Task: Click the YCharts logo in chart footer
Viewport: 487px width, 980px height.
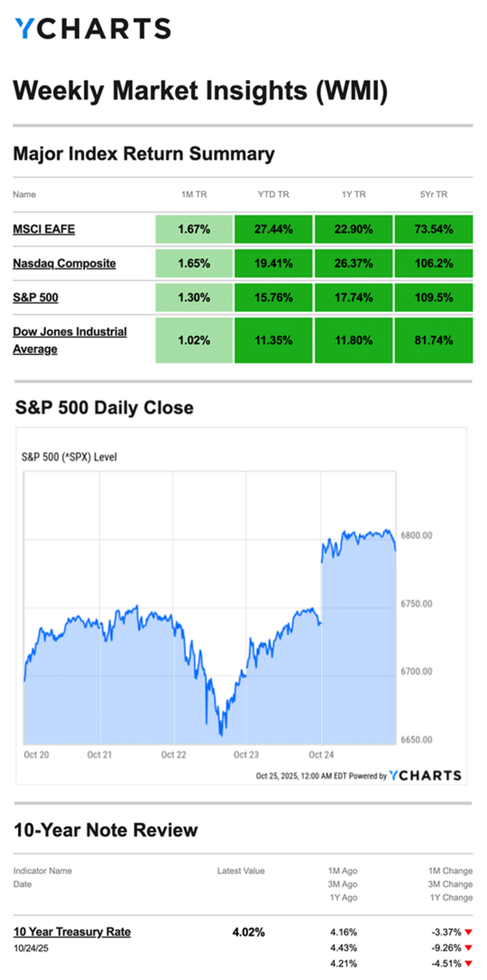Action: tap(425, 775)
